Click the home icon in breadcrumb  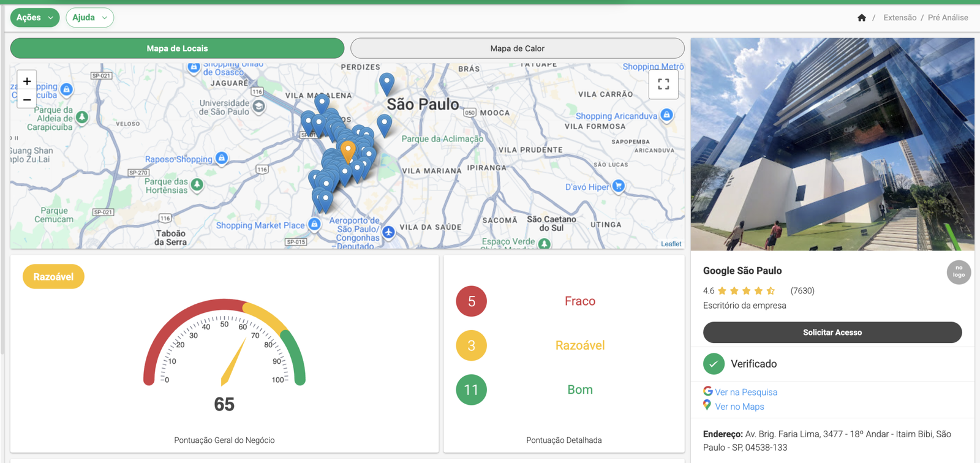click(x=861, y=18)
